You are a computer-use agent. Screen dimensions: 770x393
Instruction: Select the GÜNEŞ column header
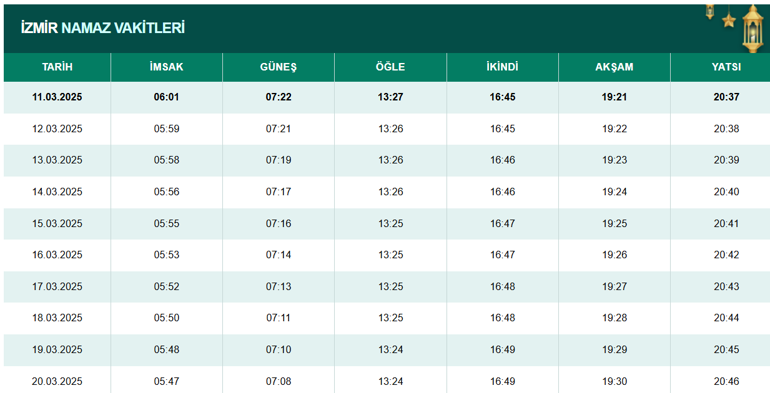coord(278,67)
